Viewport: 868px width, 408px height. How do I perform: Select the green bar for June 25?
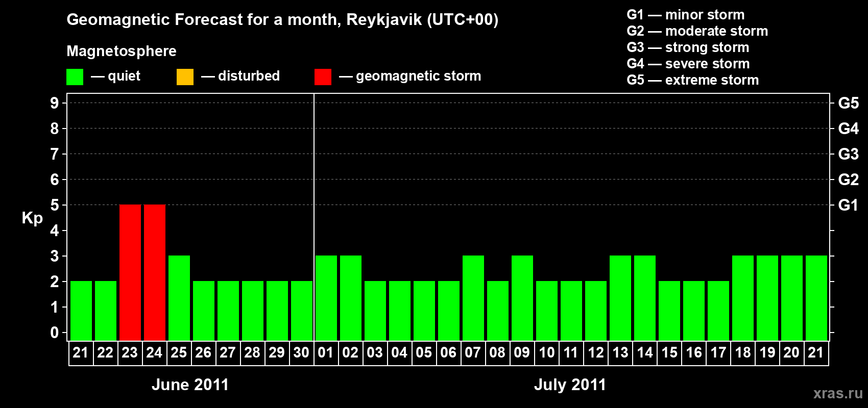point(179,298)
